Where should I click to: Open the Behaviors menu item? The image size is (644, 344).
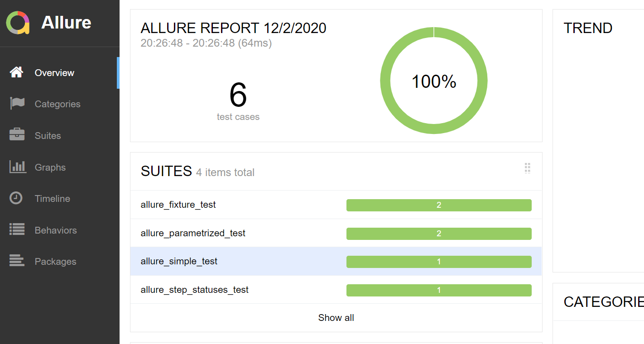(56, 230)
